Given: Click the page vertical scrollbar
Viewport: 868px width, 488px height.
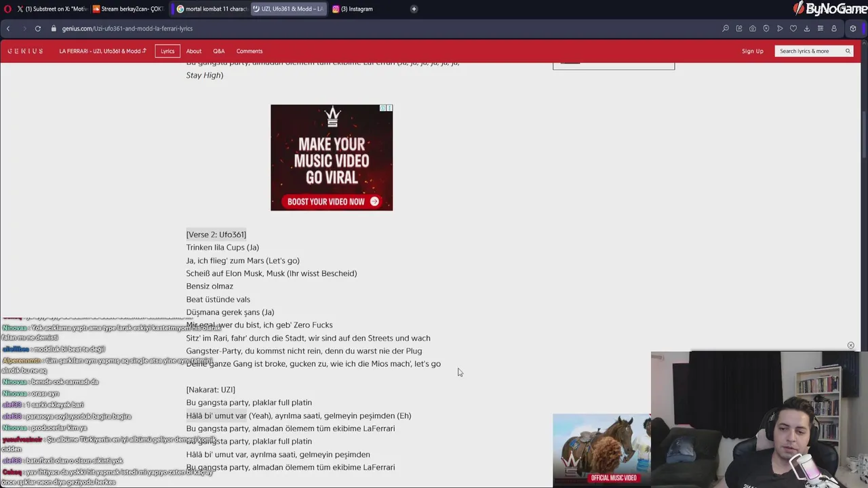Looking at the screenshot, I should tap(864, 136).
